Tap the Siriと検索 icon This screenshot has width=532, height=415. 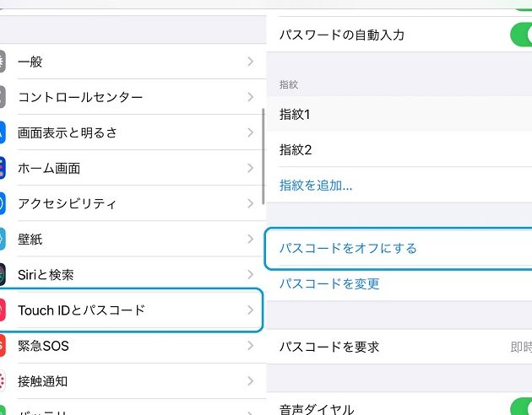[x=3, y=274]
